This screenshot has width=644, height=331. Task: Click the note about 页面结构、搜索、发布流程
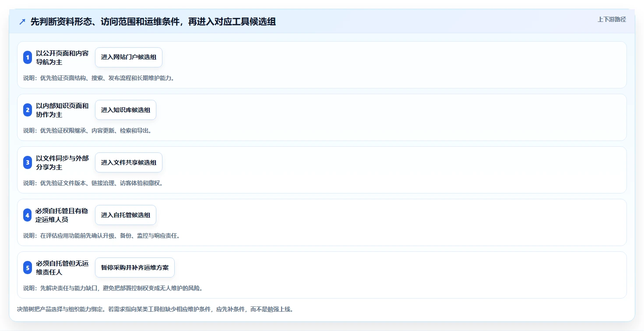(x=100, y=78)
